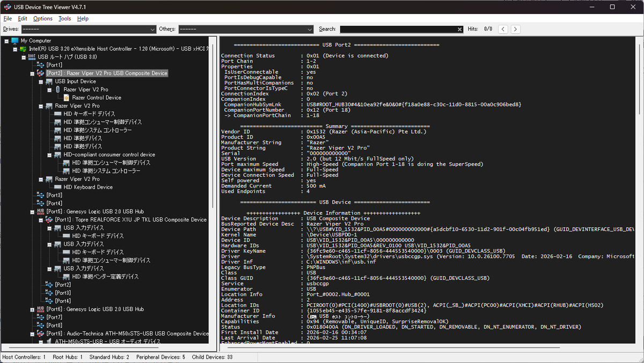This screenshot has width=644, height=363.
Task: Collapse the Topre REALFORCE composite device node
Action: point(41,220)
